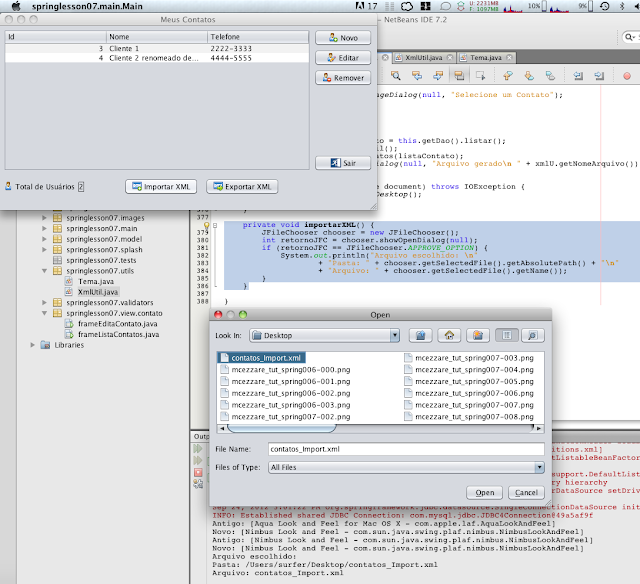Select mcezzare_tut_spring007-003.png file

tap(469, 358)
